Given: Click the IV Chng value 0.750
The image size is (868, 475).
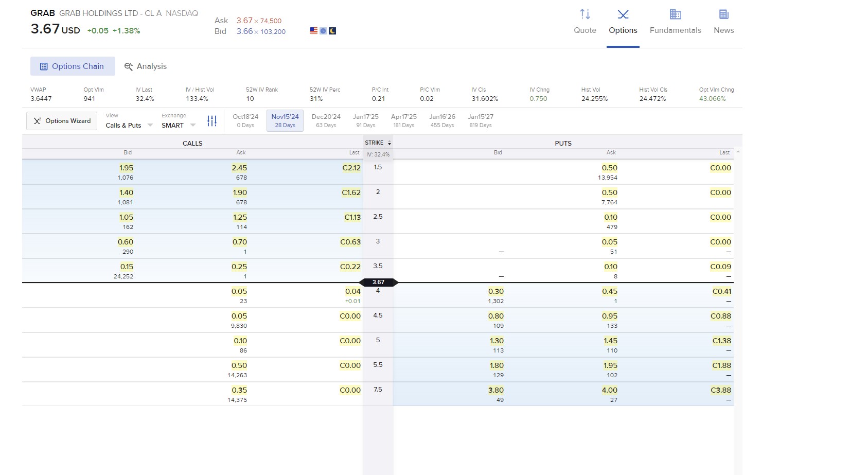Looking at the screenshot, I should [x=538, y=99].
